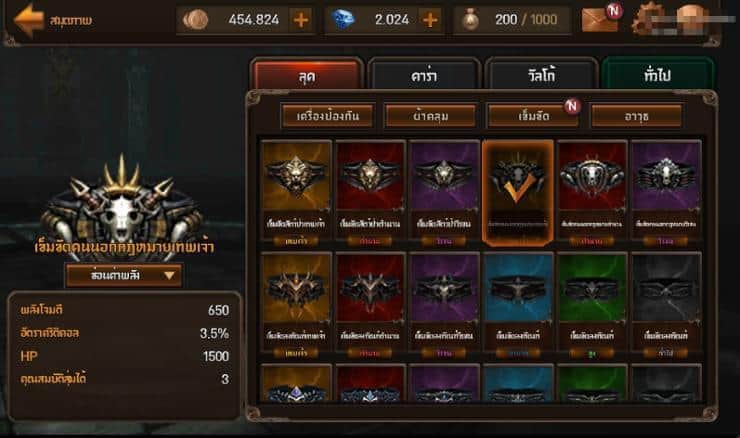Filter by อาวุธ category button
740x438 pixels.
click(637, 116)
